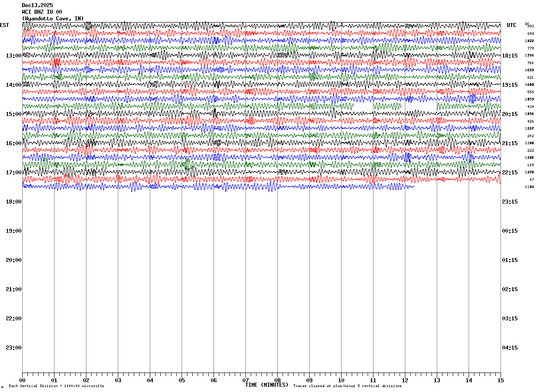This screenshot has width=536, height=392.
Task: Click the 00:15 UTC row label
Action: (x=509, y=231)
